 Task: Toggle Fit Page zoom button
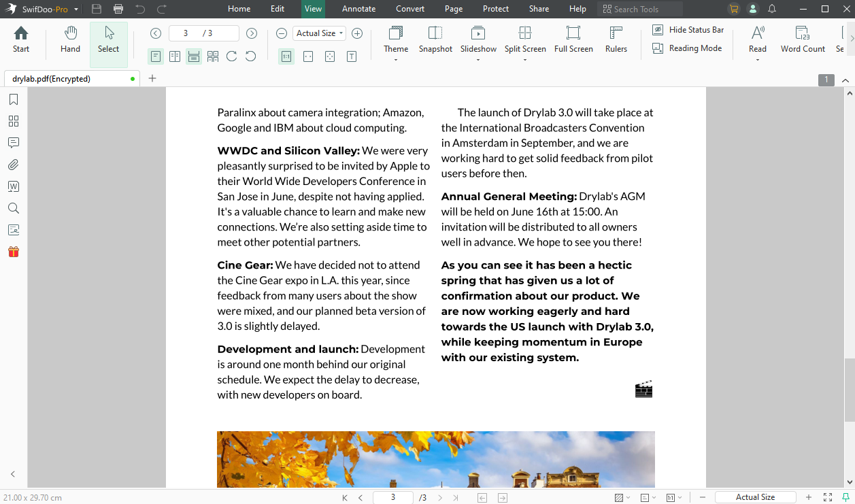pyautogui.click(x=330, y=56)
